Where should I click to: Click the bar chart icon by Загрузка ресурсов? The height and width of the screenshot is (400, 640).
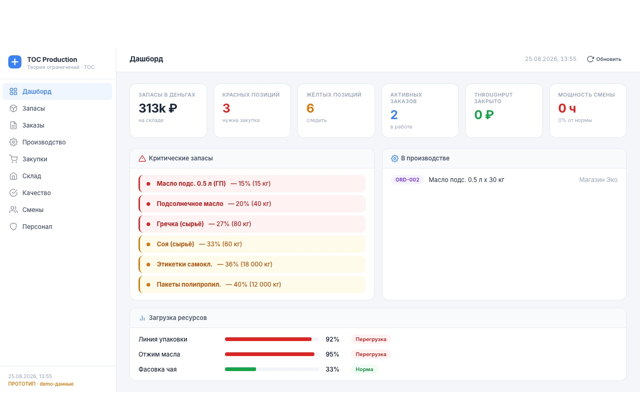[142, 318]
